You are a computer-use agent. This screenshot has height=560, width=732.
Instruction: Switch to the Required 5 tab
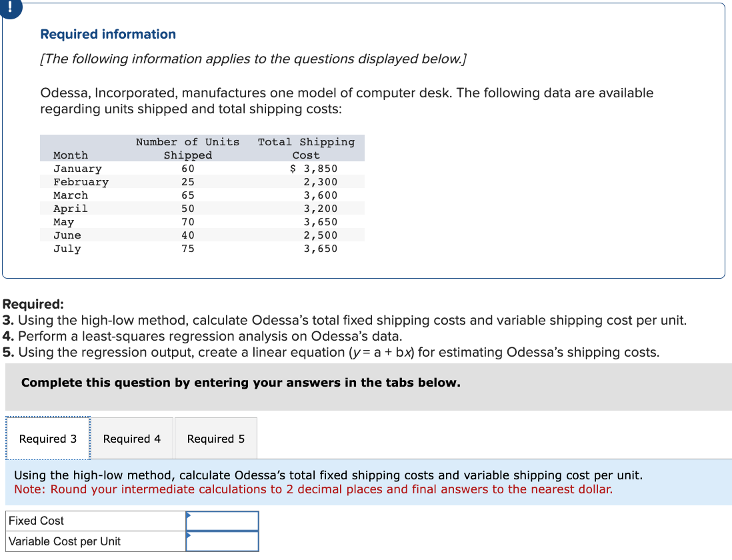tap(215, 438)
